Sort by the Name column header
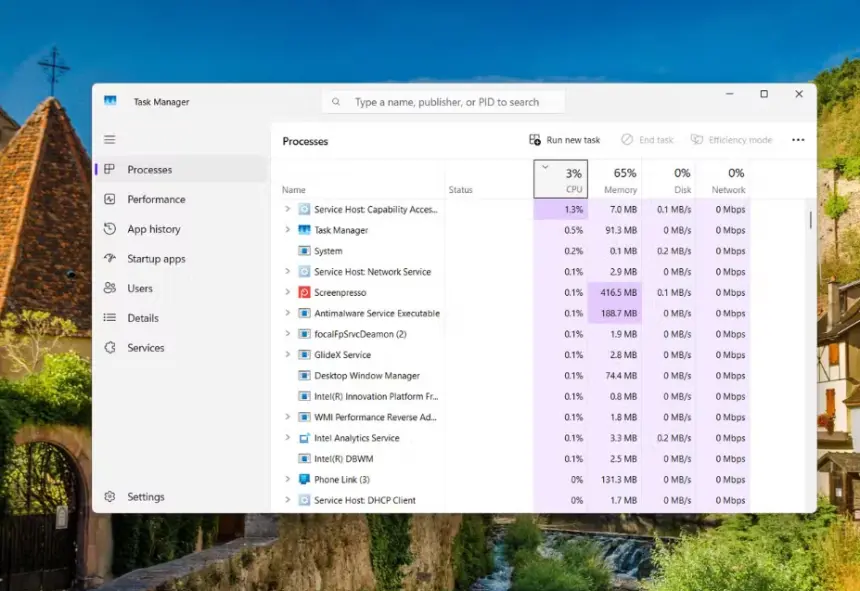The image size is (860, 591). pos(293,190)
